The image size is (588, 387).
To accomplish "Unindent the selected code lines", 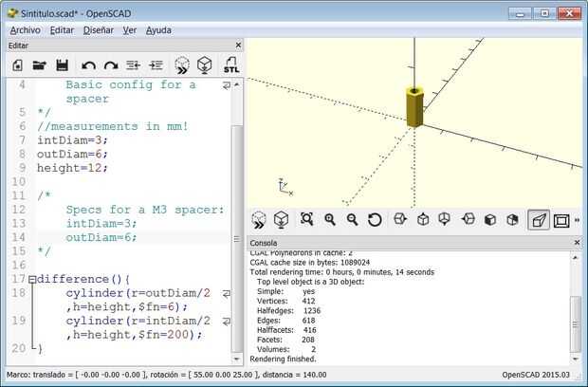I will pyautogui.click(x=133, y=65).
